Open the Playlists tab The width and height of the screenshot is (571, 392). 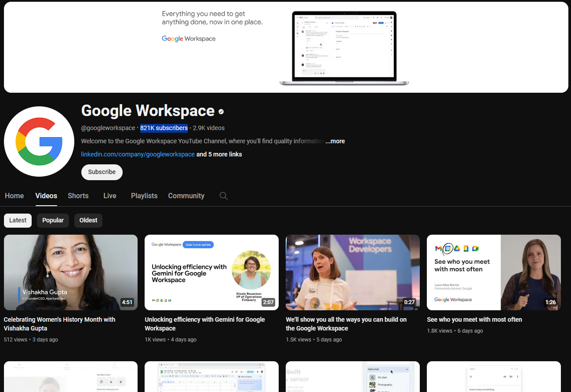[144, 196]
